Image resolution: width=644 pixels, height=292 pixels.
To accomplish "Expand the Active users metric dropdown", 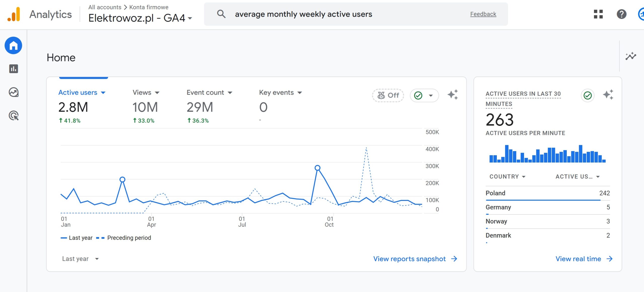I will point(103,93).
